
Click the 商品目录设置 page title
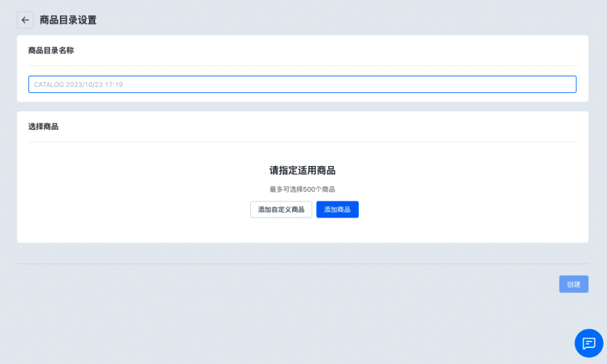[68, 20]
